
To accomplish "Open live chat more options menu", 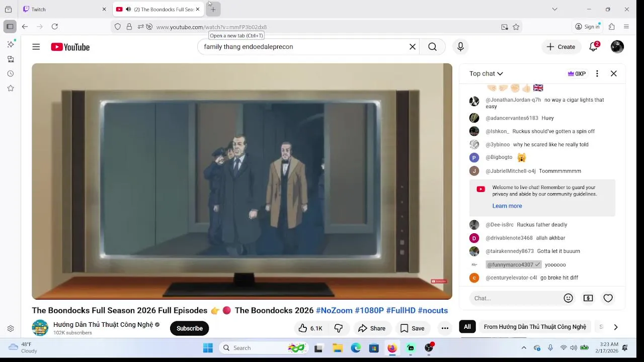I will point(597,73).
